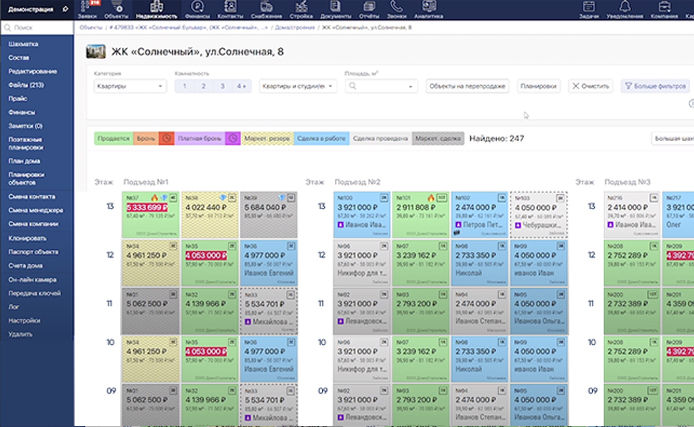Open the Снабжение truck icon

tap(266, 6)
